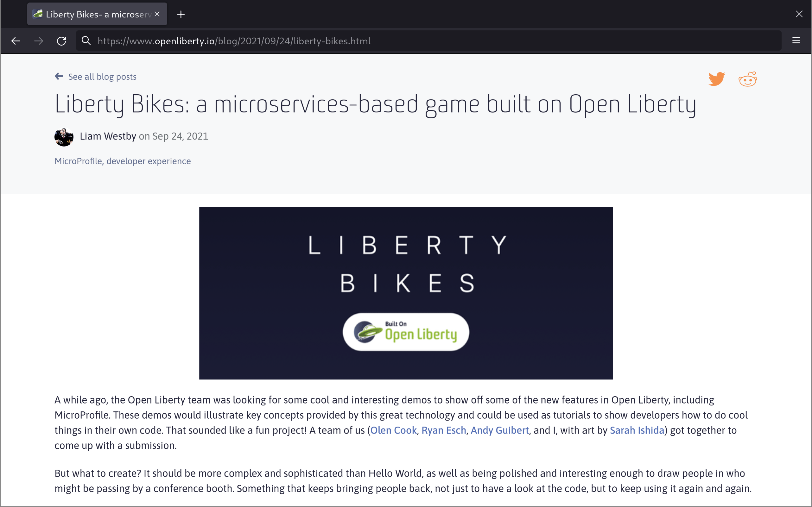Screen dimensions: 812x507
Task: Reload the current page
Action: tap(61, 41)
